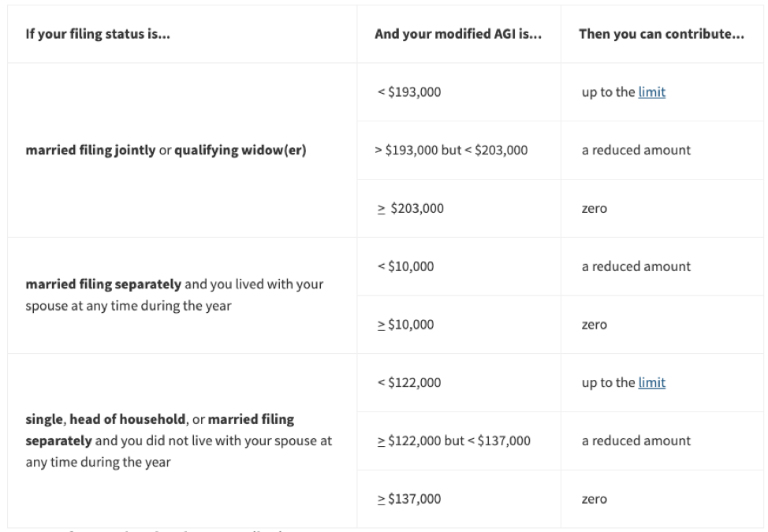Click 'a reduced amount' beside $122,000 but < $137,000
Image resolution: width=768 pixels, height=532 pixels.
click(636, 441)
